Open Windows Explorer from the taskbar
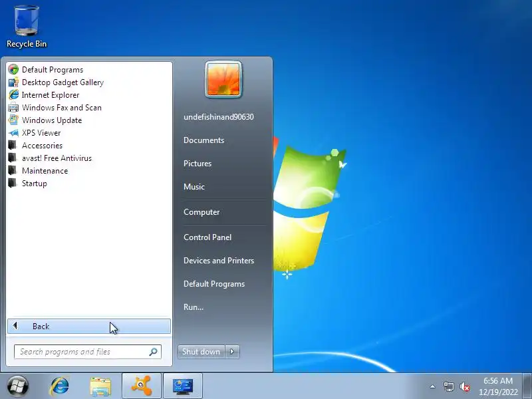The height and width of the screenshot is (399, 532). click(100, 386)
